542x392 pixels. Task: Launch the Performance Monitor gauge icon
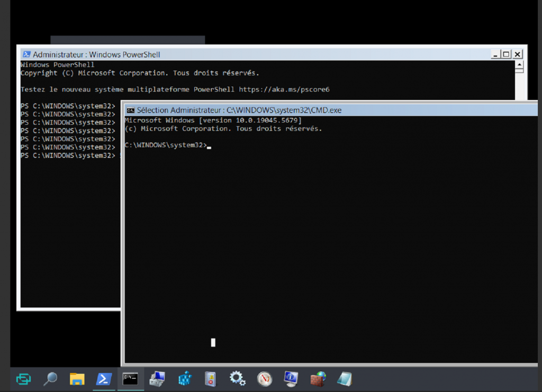(265, 379)
